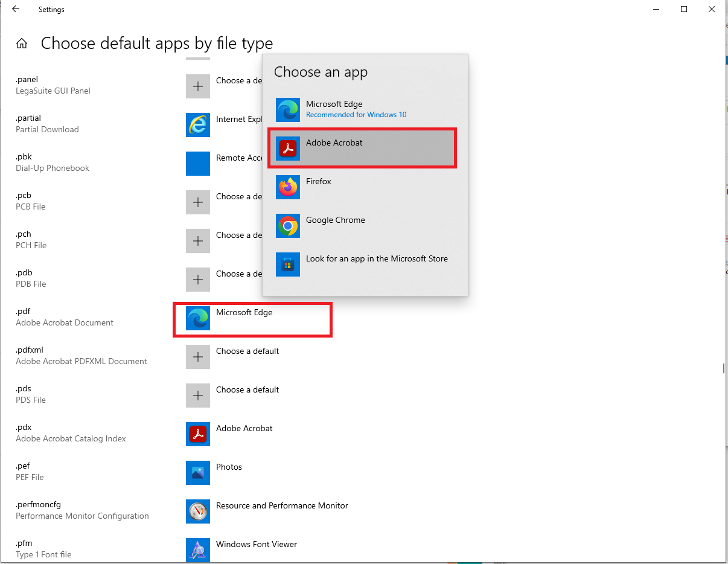Click the Internet Explorer icon for .partial
The width and height of the screenshot is (728, 564).
198,125
